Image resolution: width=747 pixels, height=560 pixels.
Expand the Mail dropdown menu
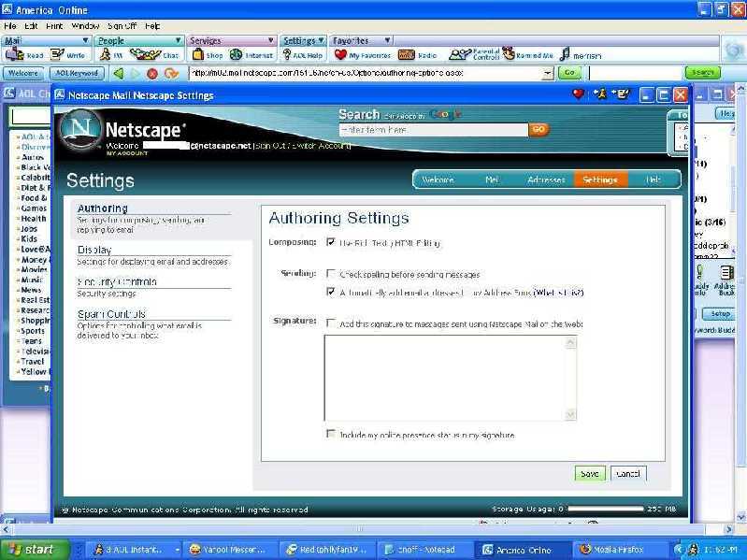(x=86, y=40)
